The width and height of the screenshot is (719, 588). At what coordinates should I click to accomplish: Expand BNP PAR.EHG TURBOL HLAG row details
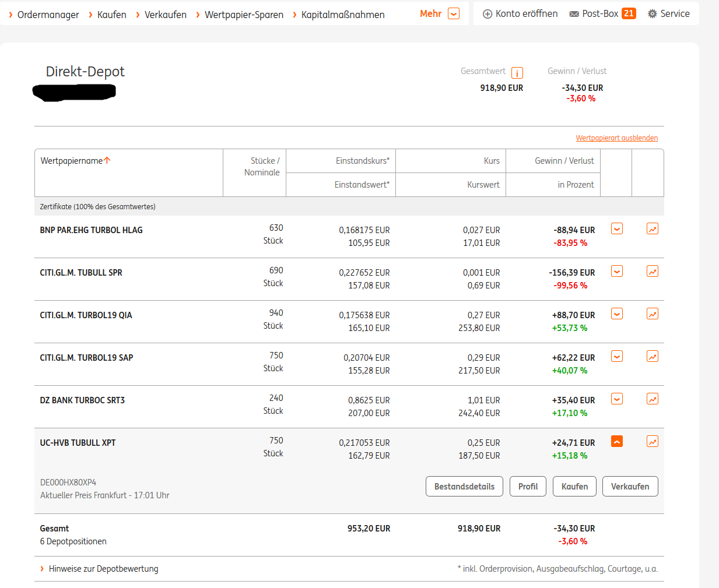coord(616,229)
